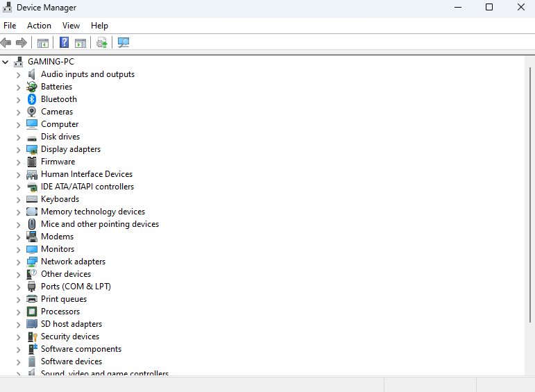The image size is (535, 392).
Task: Click the Processors chip icon
Action: coord(32,312)
